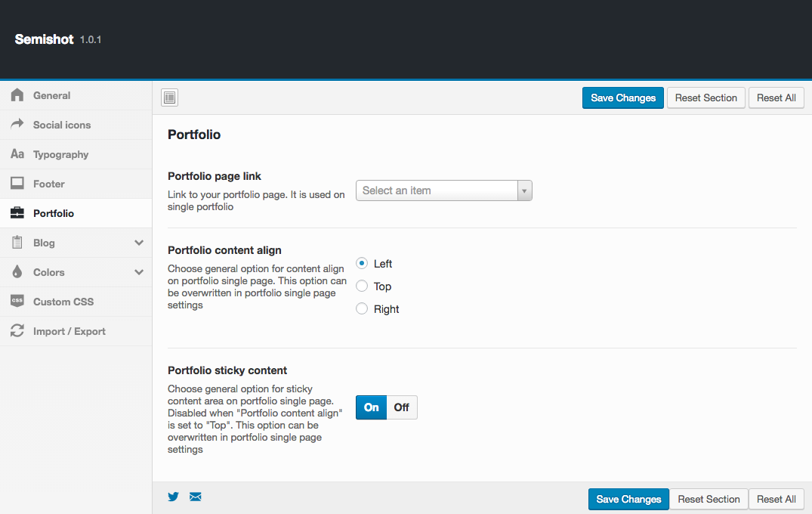Click the Import / Export refresh icon

click(x=17, y=331)
